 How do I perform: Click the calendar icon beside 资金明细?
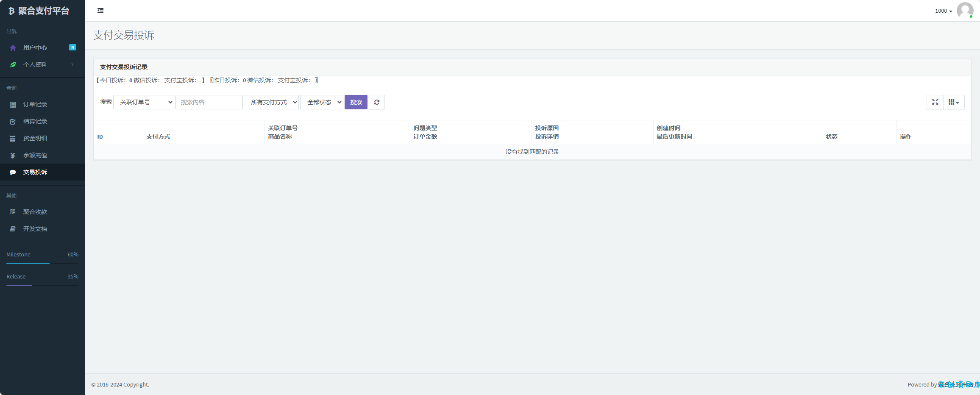pyautogui.click(x=13, y=139)
